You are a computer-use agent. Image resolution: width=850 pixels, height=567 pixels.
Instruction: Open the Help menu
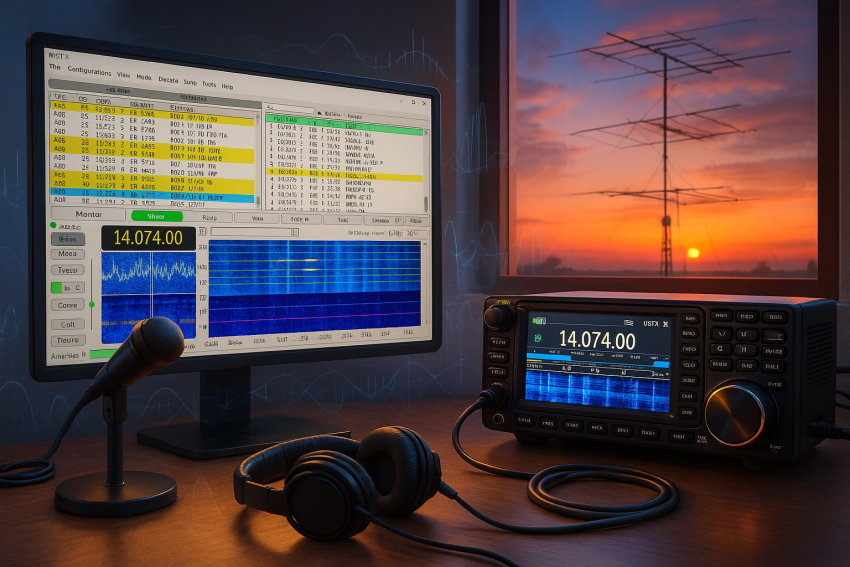pos(227,86)
